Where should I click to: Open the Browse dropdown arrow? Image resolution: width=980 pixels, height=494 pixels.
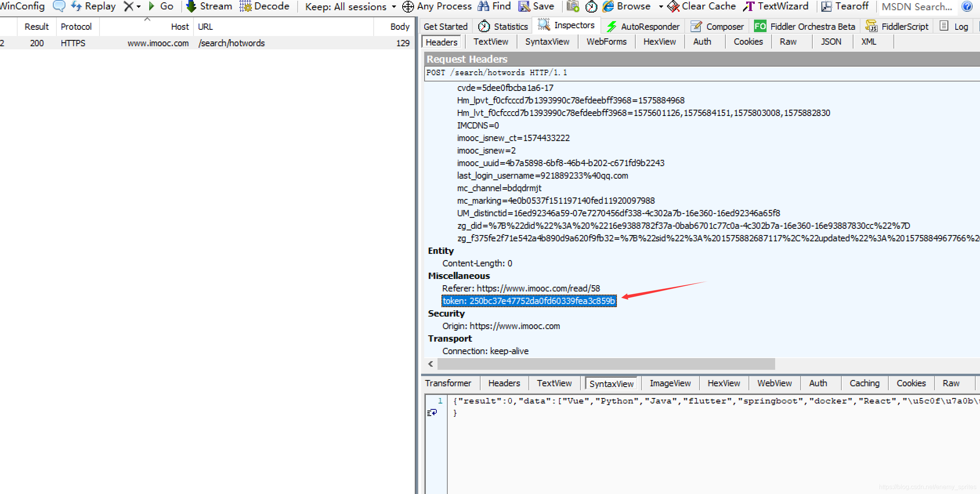(x=661, y=7)
